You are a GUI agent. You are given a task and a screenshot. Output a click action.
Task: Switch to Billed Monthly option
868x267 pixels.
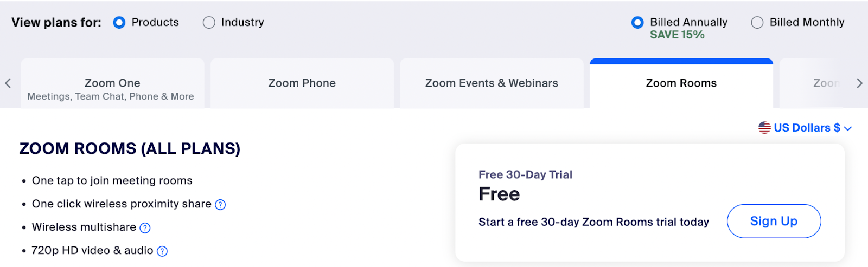click(x=757, y=23)
